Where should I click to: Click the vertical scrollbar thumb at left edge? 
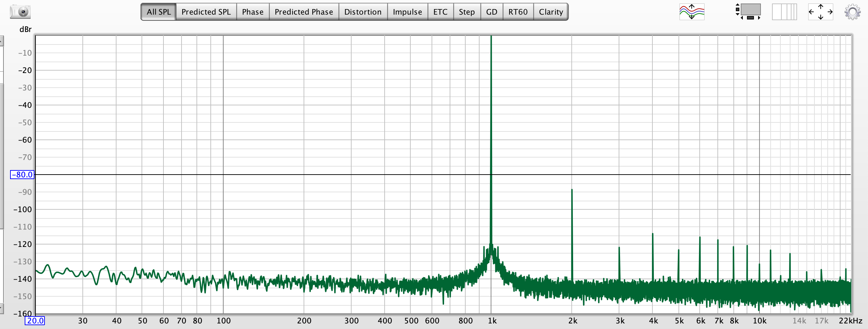pos(2,156)
